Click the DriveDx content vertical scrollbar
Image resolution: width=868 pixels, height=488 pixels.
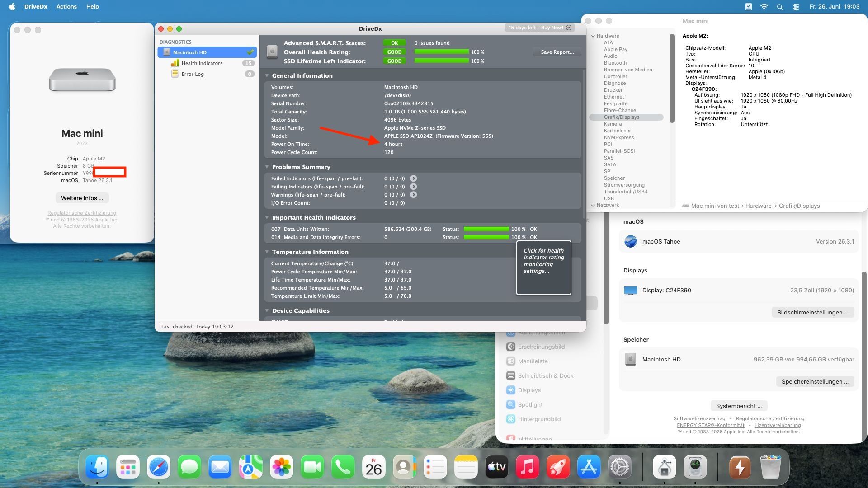[584, 145]
